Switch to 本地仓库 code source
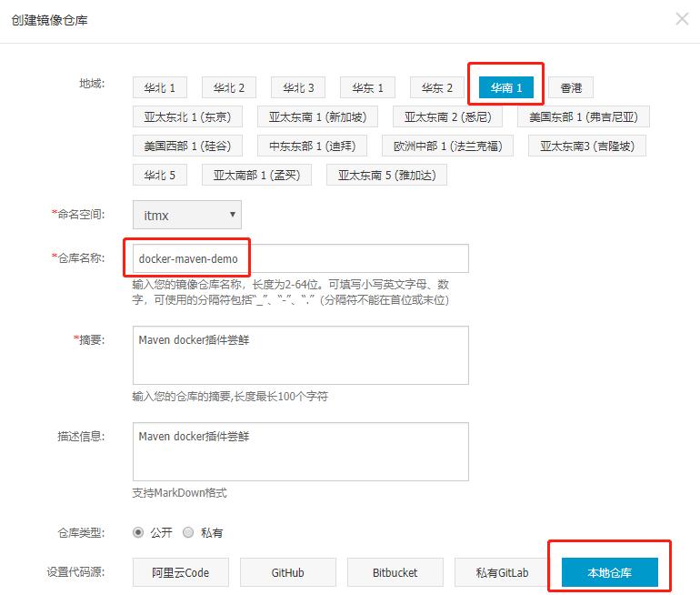This screenshot has height=595, width=700. pos(608,573)
